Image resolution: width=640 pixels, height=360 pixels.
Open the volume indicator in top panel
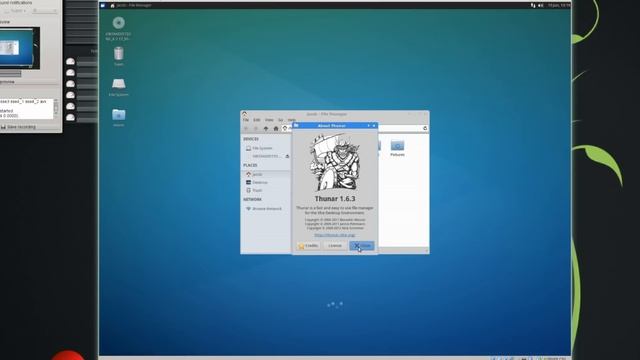(541, 5)
